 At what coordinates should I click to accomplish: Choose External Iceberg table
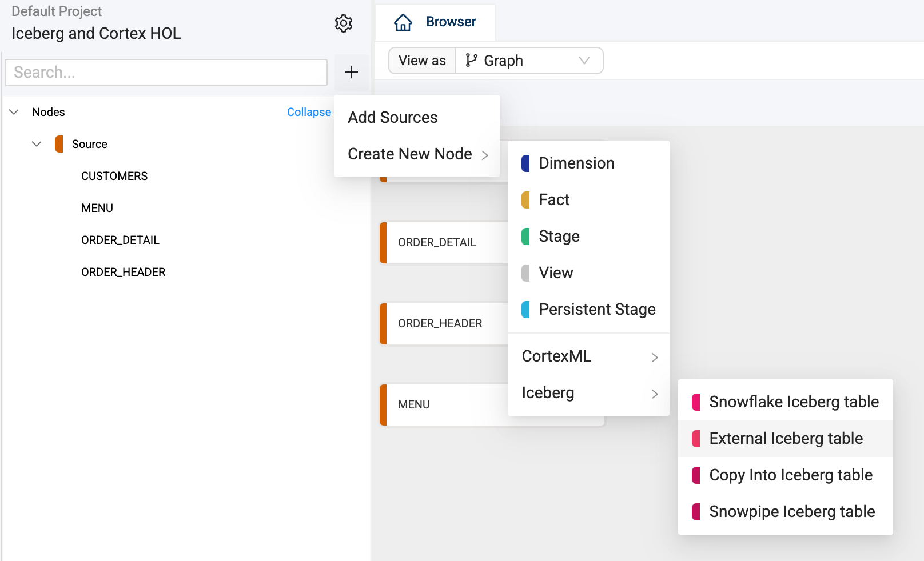pyautogui.click(x=786, y=439)
